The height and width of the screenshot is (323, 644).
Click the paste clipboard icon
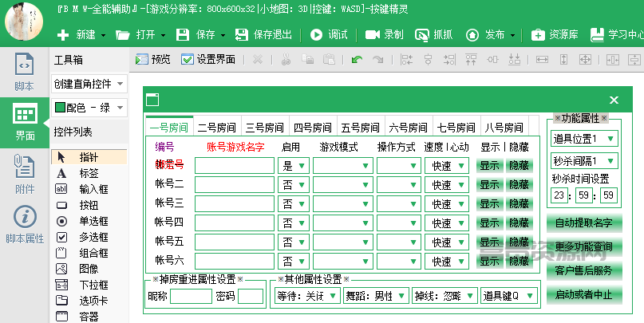(x=329, y=60)
